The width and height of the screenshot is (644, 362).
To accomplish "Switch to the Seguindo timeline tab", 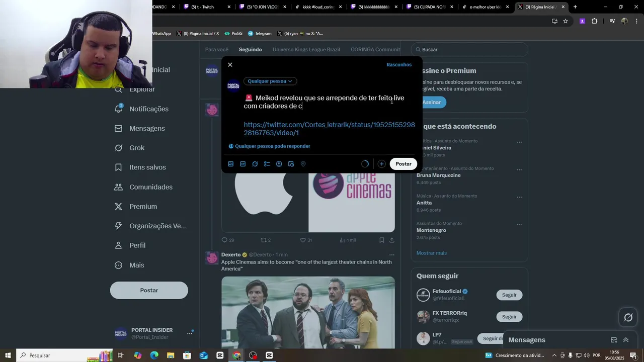I will click(x=251, y=50).
